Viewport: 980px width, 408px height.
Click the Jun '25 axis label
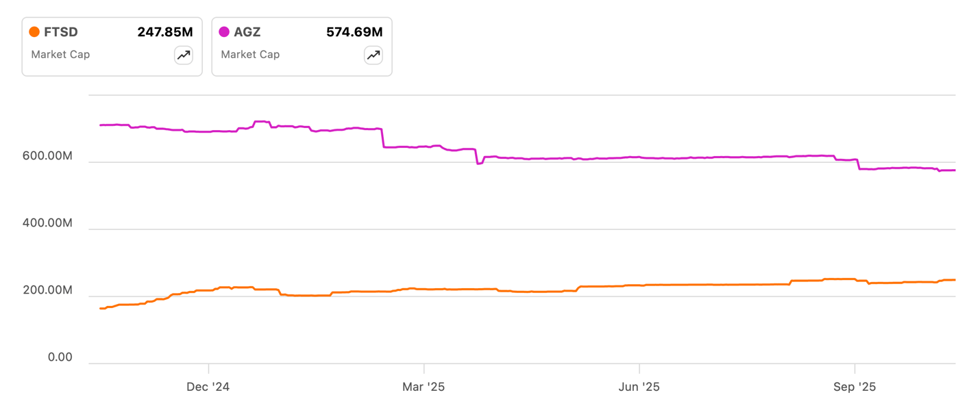pyautogui.click(x=639, y=387)
